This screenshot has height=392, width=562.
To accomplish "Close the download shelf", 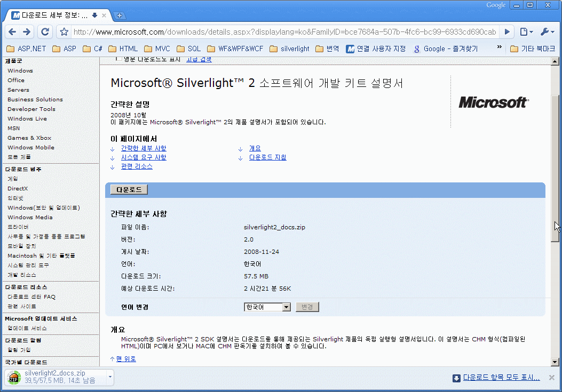I will click(x=552, y=377).
